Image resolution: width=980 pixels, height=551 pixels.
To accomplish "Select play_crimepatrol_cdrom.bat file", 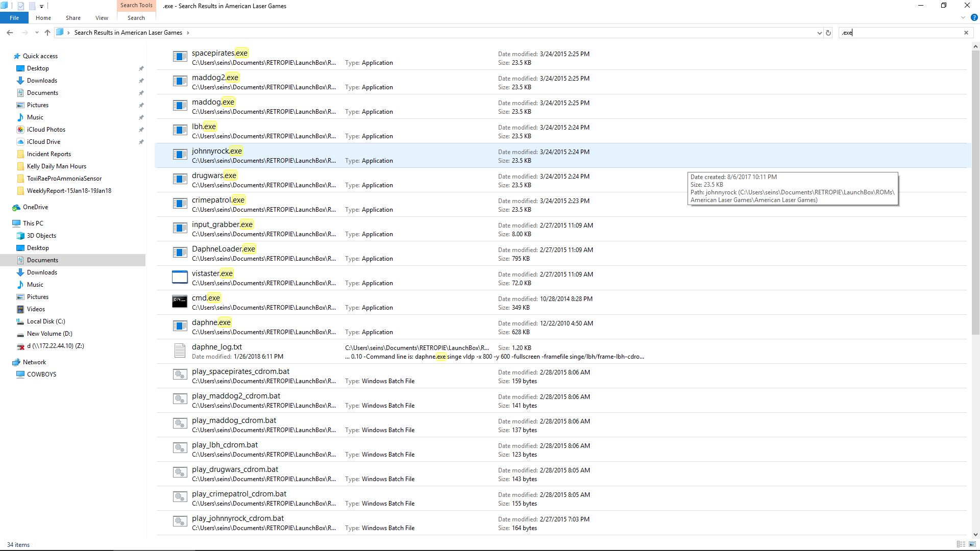I will (x=560, y=498).
